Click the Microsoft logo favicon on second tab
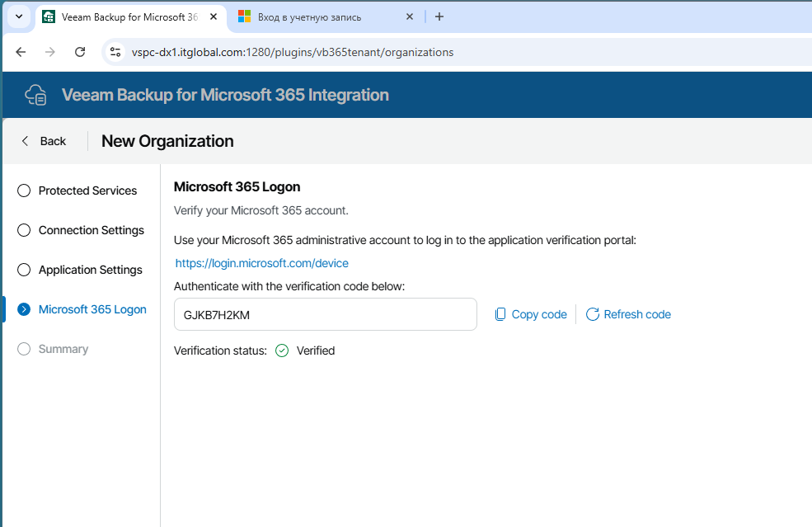This screenshot has height=527, width=812. point(245,16)
